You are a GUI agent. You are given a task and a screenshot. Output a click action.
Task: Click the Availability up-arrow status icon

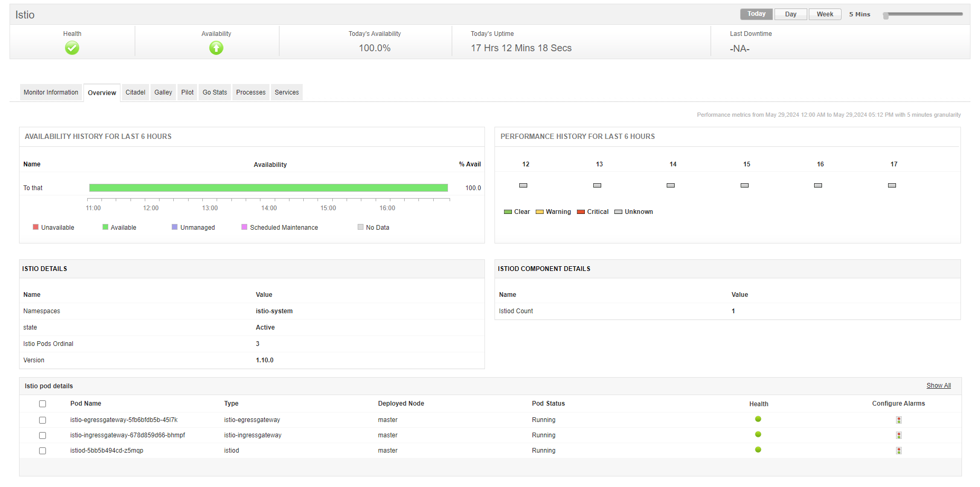[x=216, y=48]
